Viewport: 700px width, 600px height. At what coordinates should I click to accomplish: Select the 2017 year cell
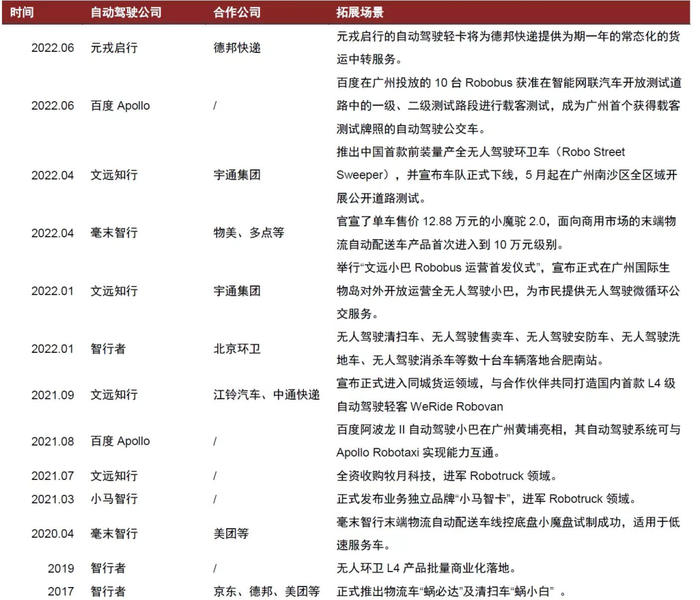61,592
